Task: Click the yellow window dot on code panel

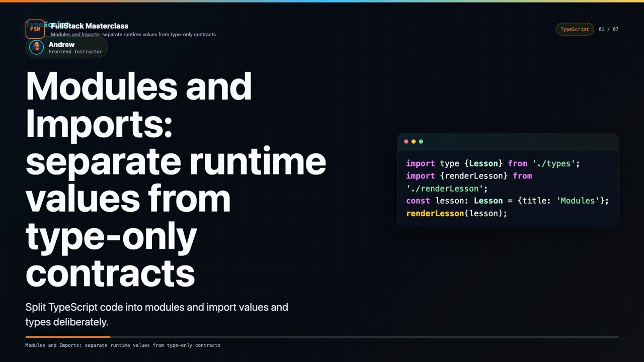Action: click(x=414, y=142)
